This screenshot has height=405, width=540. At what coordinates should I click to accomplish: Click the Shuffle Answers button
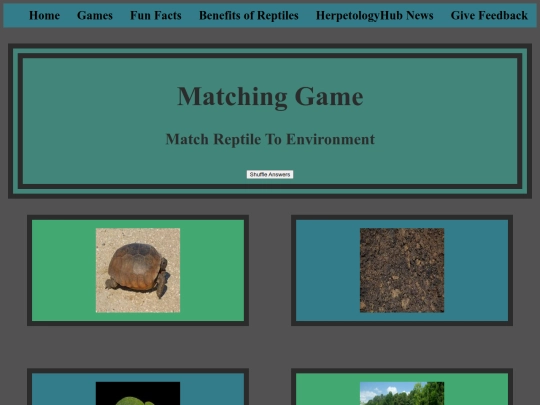(x=270, y=174)
